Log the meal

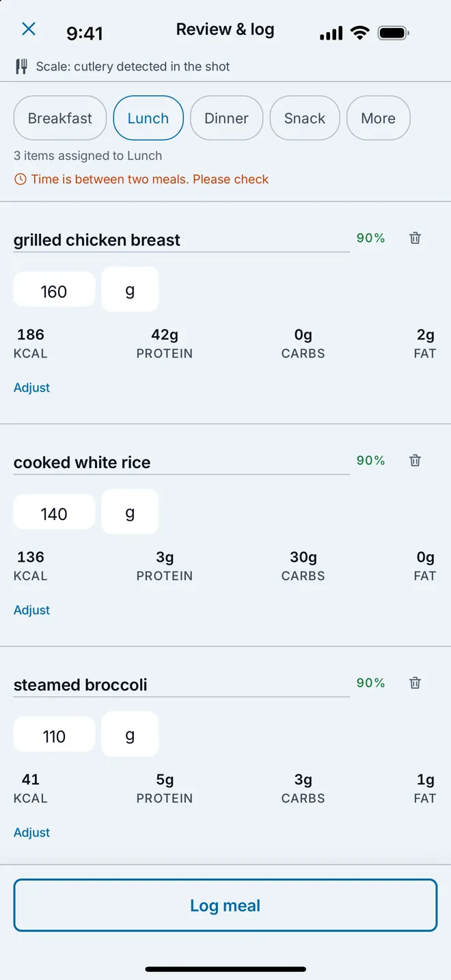click(x=225, y=906)
